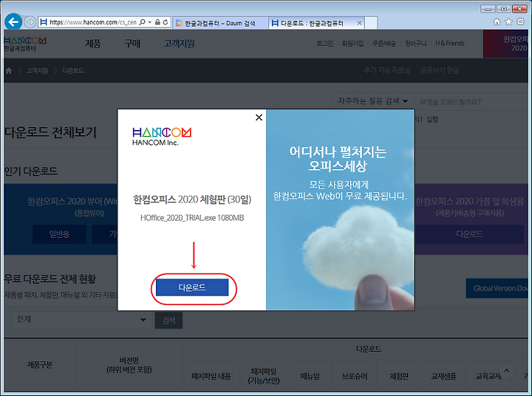Select the 다운로드 : 한글과컴퓨터 tab
Image resolution: width=532 pixels, height=396 pixels.
coord(312,23)
